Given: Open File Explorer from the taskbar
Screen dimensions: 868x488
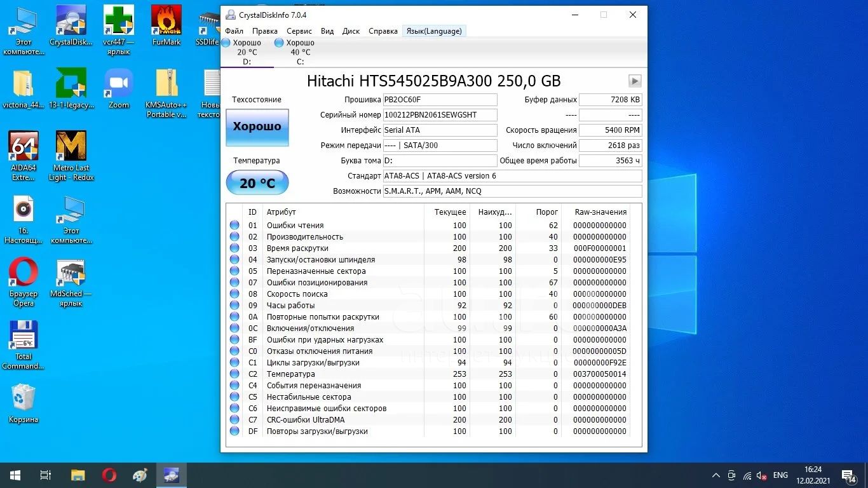Looking at the screenshot, I should coord(78,475).
